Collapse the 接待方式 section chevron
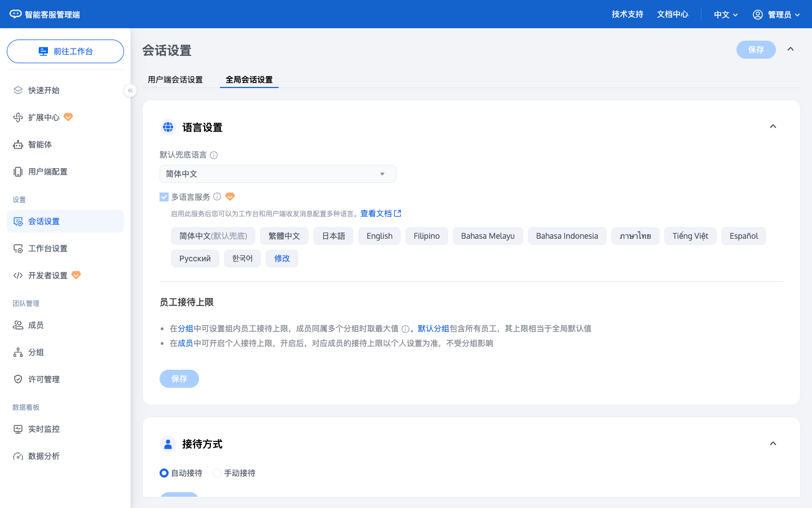 [773, 444]
